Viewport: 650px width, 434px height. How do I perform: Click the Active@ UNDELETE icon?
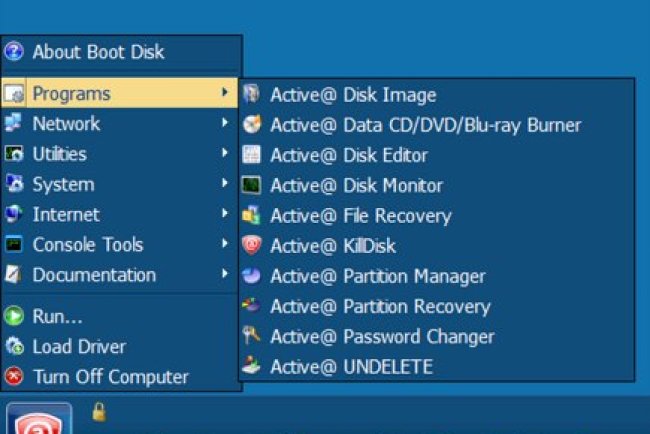pyautogui.click(x=252, y=366)
